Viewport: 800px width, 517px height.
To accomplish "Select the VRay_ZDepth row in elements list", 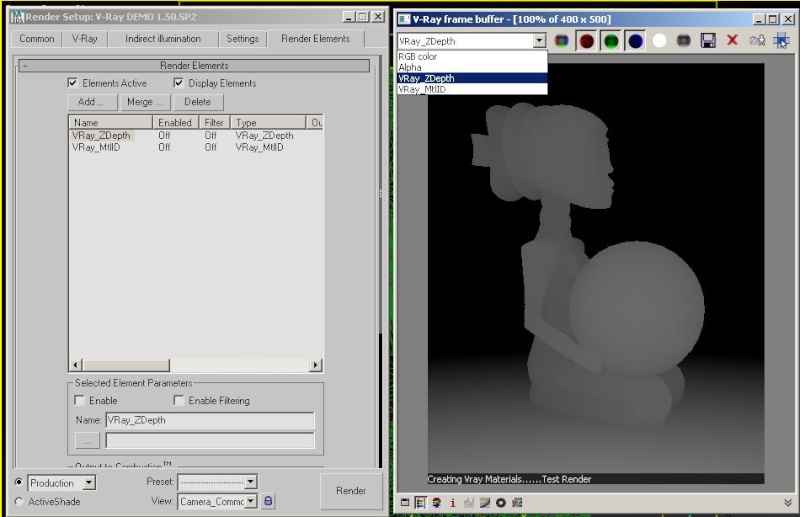I will click(196, 136).
